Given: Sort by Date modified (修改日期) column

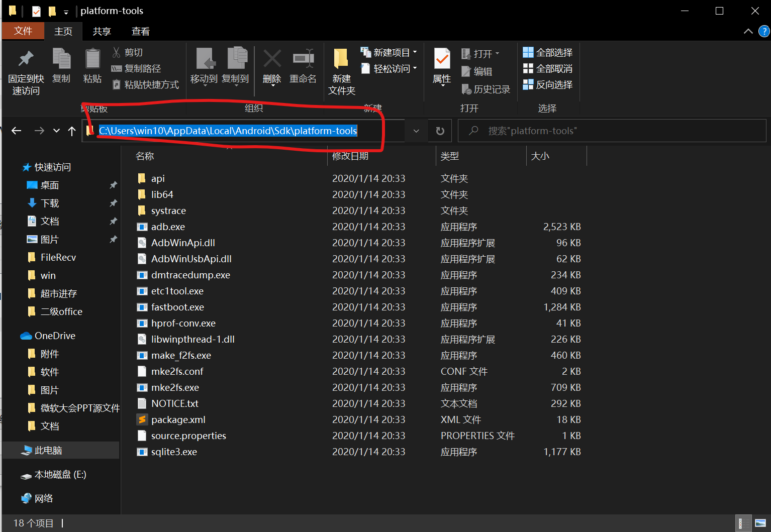Looking at the screenshot, I should [350, 156].
